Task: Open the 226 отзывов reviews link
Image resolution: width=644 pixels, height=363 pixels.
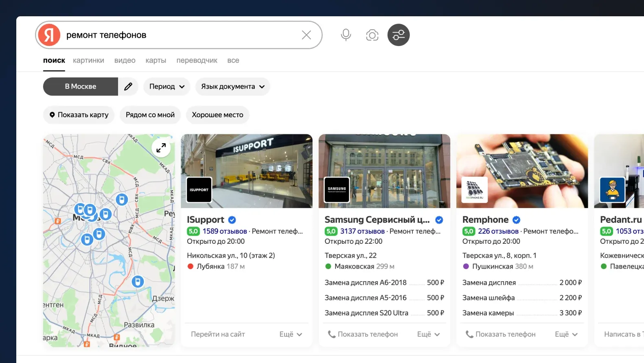Action: pyautogui.click(x=498, y=231)
